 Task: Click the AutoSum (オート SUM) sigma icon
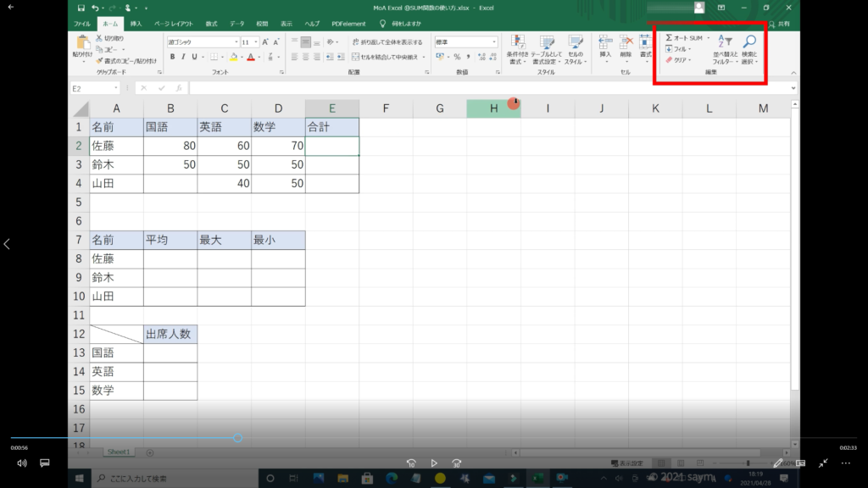click(x=669, y=38)
